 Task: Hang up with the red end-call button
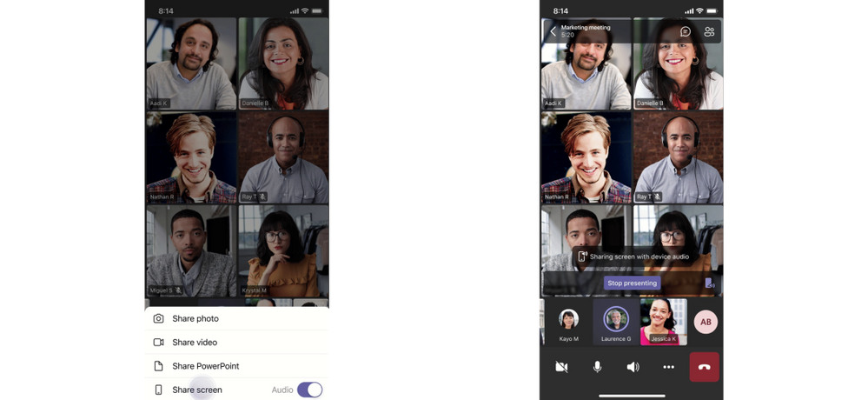[704, 367]
